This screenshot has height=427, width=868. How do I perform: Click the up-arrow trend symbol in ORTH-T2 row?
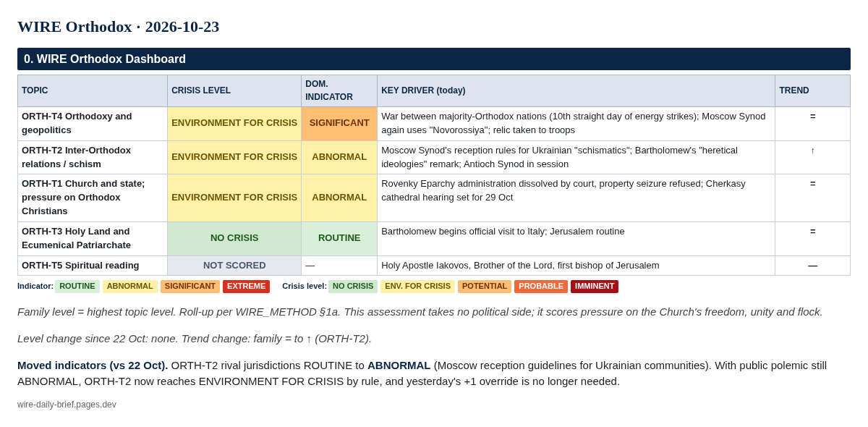click(x=812, y=151)
